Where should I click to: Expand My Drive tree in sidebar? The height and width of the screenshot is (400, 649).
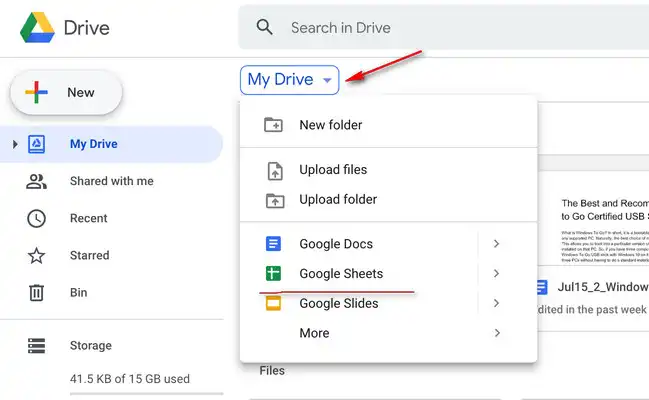point(15,144)
